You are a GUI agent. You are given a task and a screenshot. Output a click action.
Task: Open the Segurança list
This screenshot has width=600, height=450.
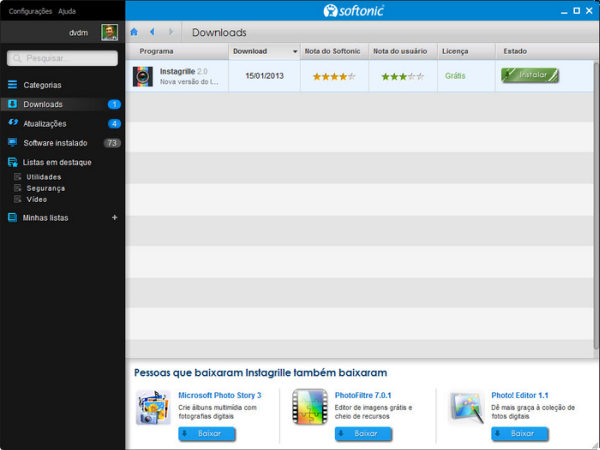click(45, 188)
